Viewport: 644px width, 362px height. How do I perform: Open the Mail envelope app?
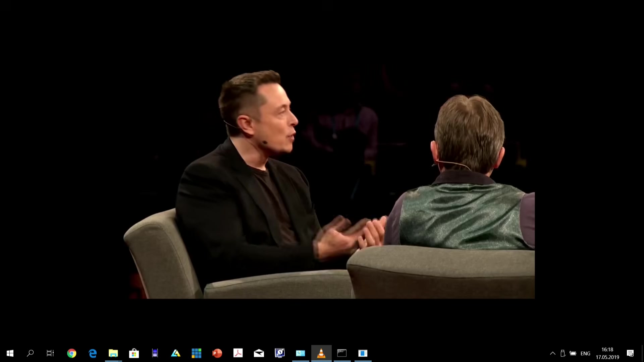pyautogui.click(x=259, y=353)
